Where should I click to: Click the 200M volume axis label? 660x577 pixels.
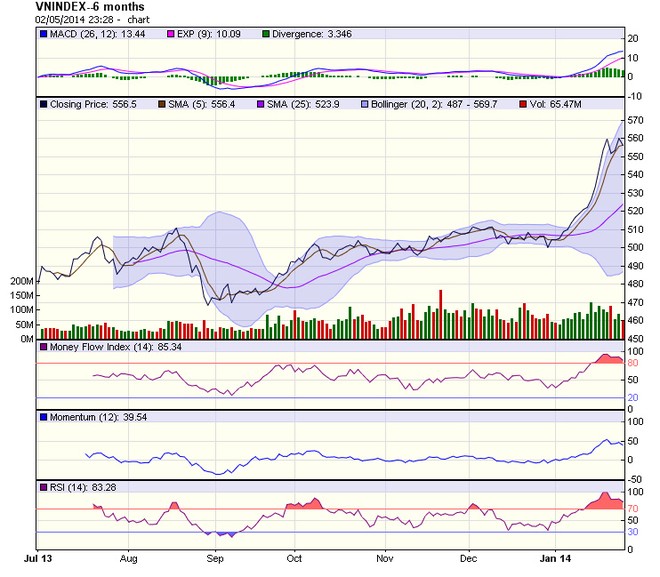tap(21, 282)
